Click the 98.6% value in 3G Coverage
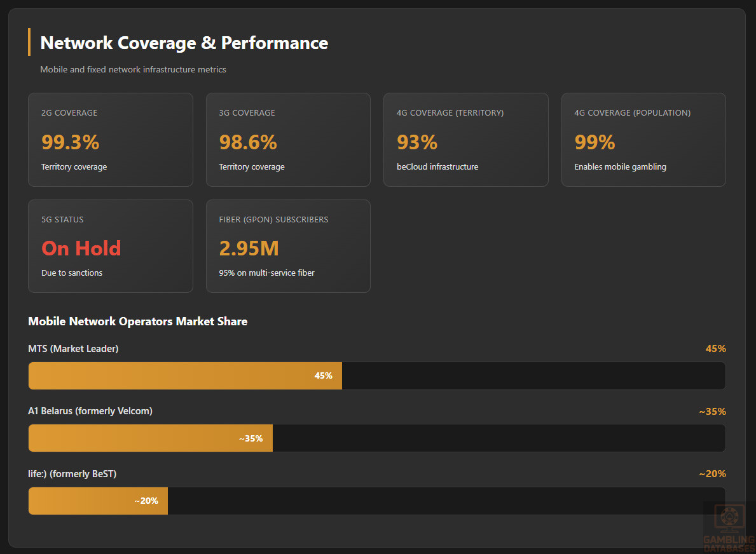The width and height of the screenshot is (756, 554). click(x=248, y=142)
